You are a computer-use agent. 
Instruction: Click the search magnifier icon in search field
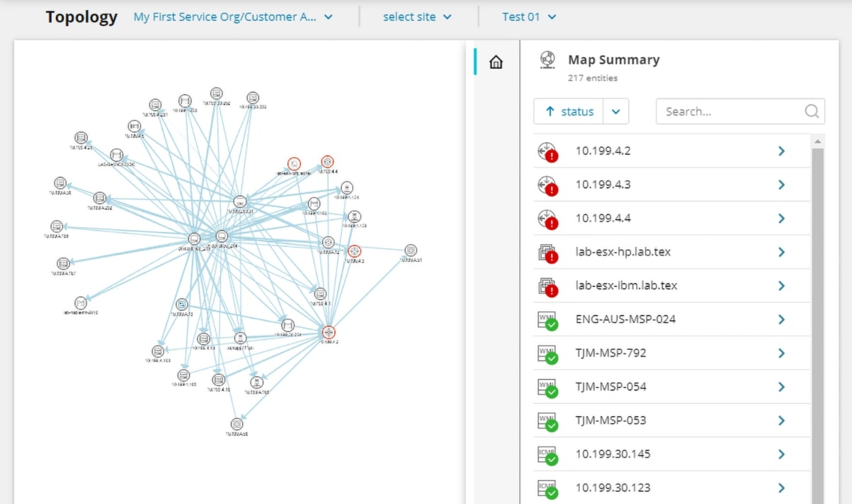810,111
